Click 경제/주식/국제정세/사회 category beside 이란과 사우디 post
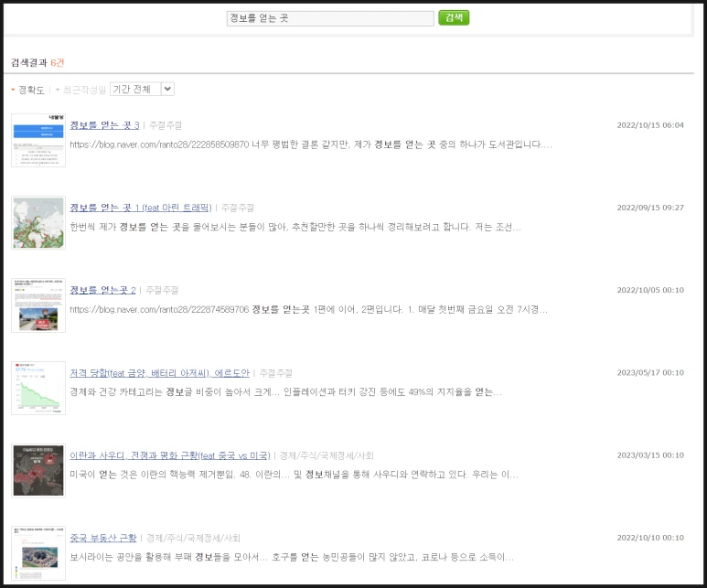 327,455
